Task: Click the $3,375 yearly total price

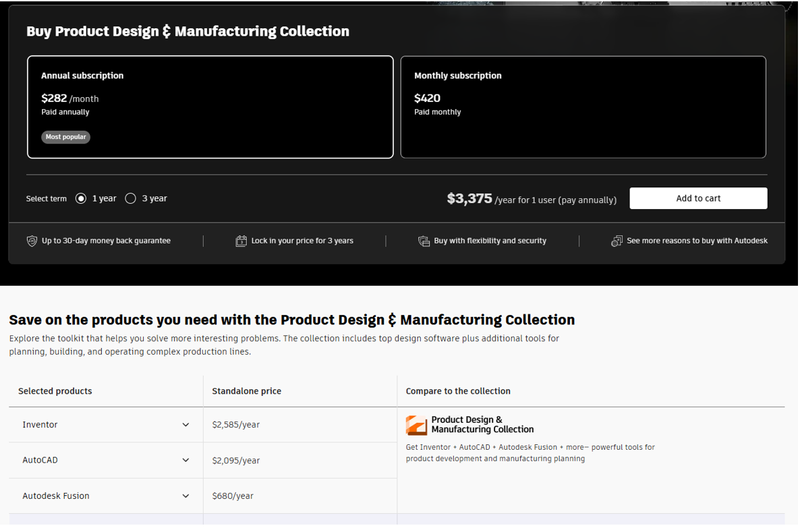Action: [x=469, y=198]
